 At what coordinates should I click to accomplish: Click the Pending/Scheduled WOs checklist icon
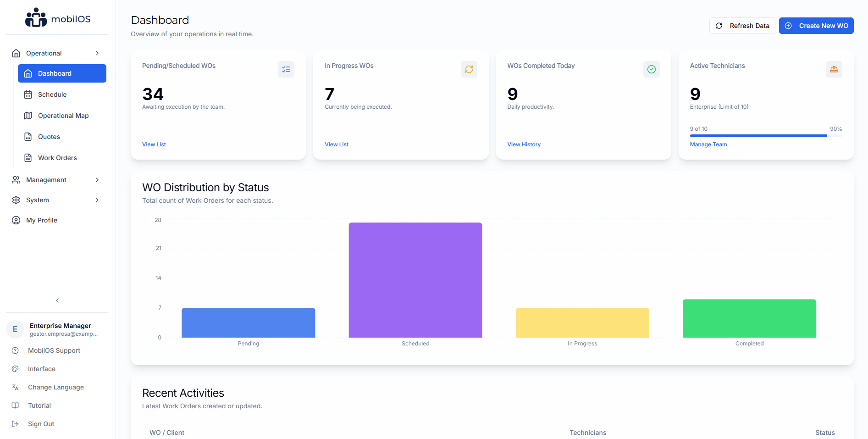pyautogui.click(x=286, y=69)
